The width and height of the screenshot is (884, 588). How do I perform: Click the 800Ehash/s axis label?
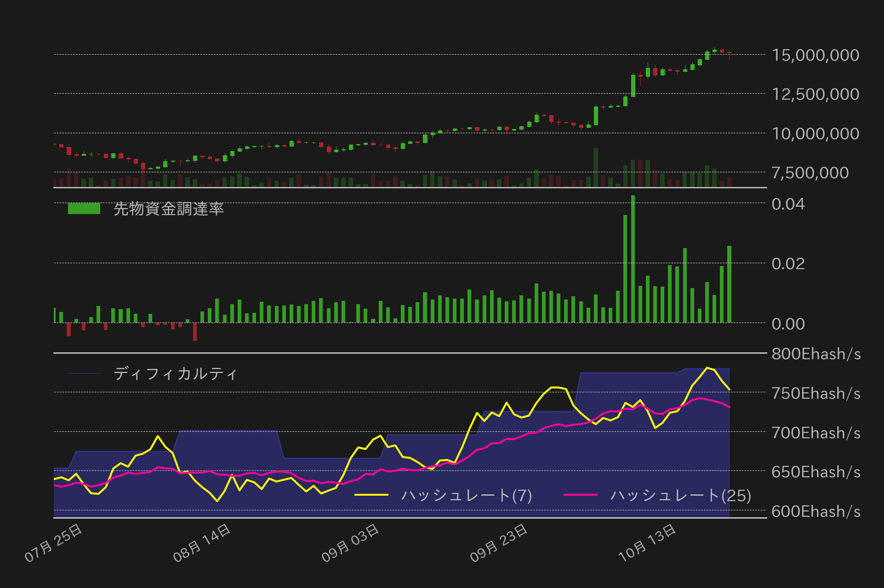click(x=816, y=354)
